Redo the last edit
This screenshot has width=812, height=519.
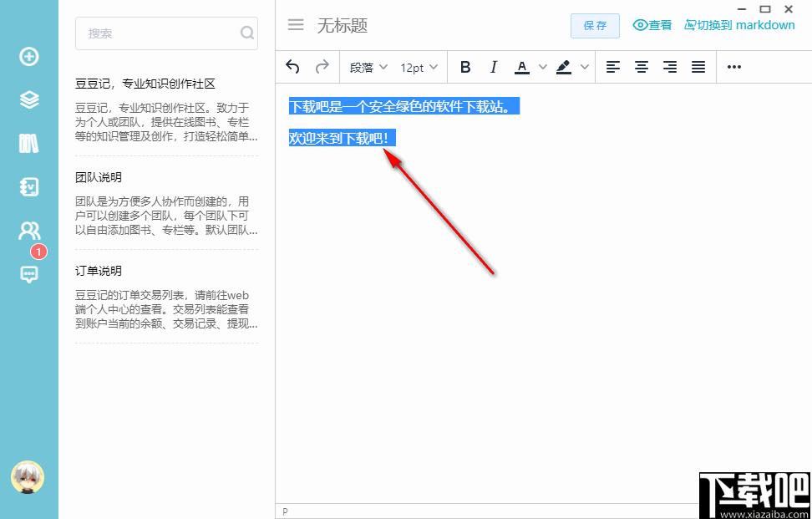tap(322, 67)
